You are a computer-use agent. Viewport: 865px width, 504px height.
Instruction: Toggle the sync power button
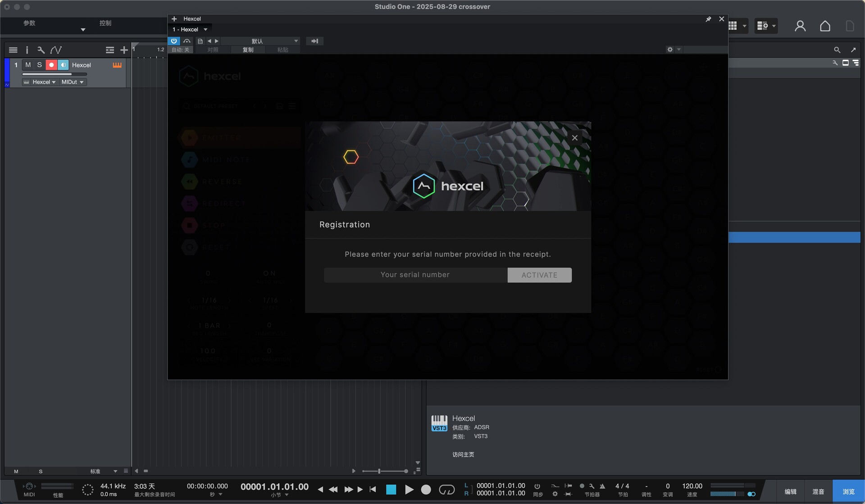point(537,486)
